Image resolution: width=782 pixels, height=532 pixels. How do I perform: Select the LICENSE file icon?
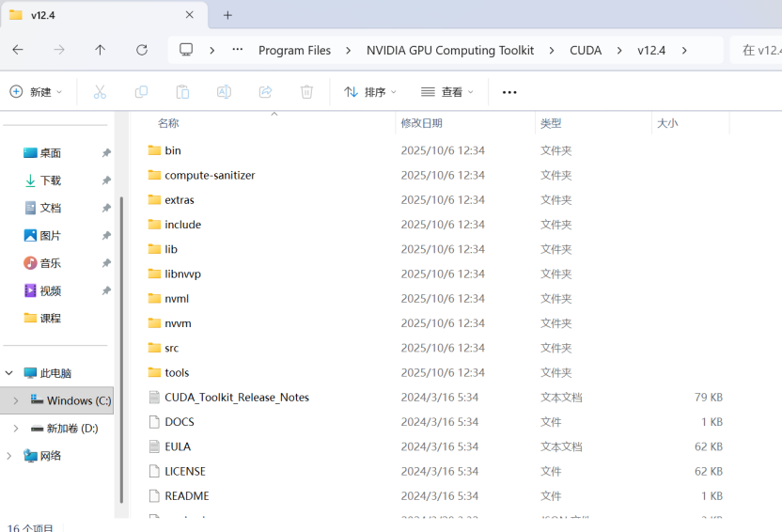[154, 471]
